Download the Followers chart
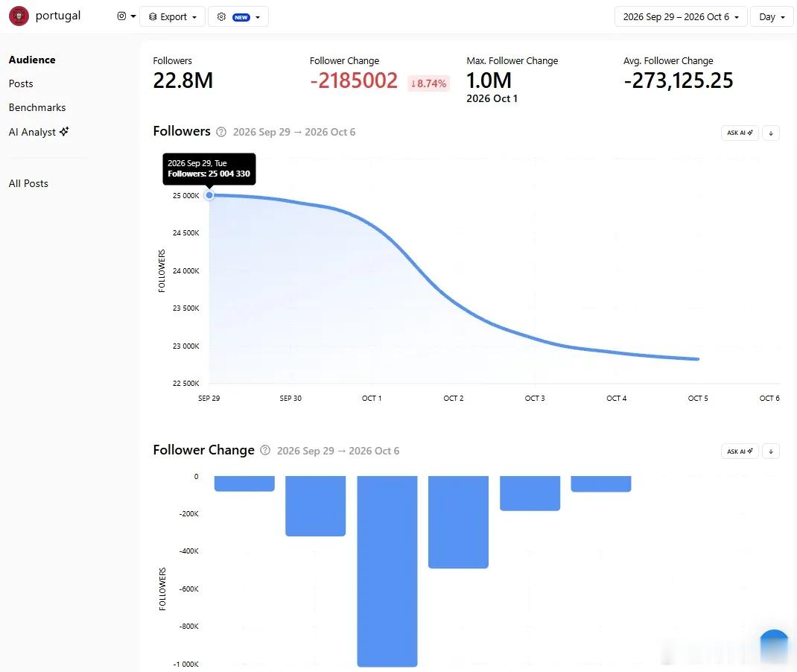Screen dimensions: 797x672 [771, 133]
